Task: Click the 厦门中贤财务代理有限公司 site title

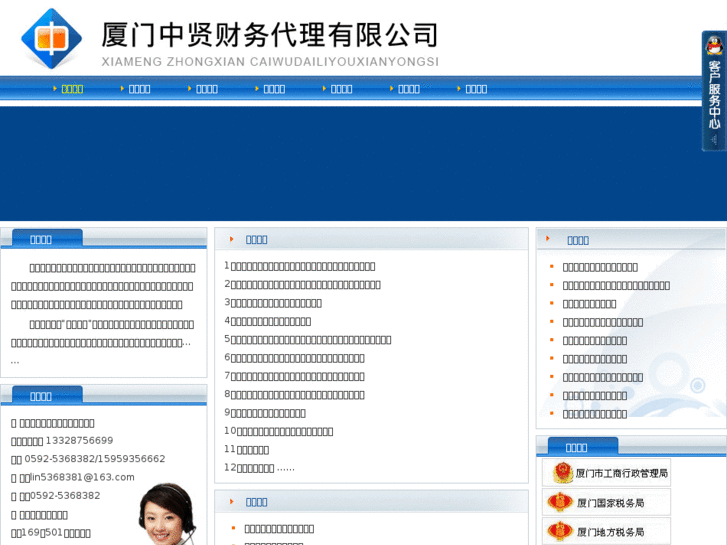Action: (269, 35)
